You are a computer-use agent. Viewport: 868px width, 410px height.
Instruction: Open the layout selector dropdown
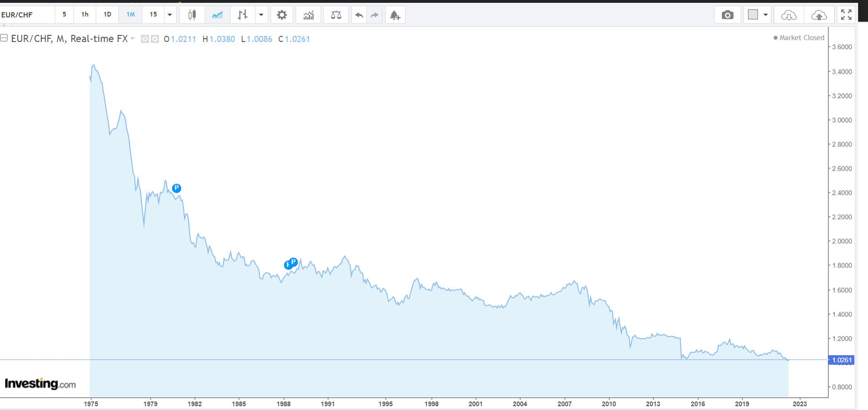click(x=758, y=15)
